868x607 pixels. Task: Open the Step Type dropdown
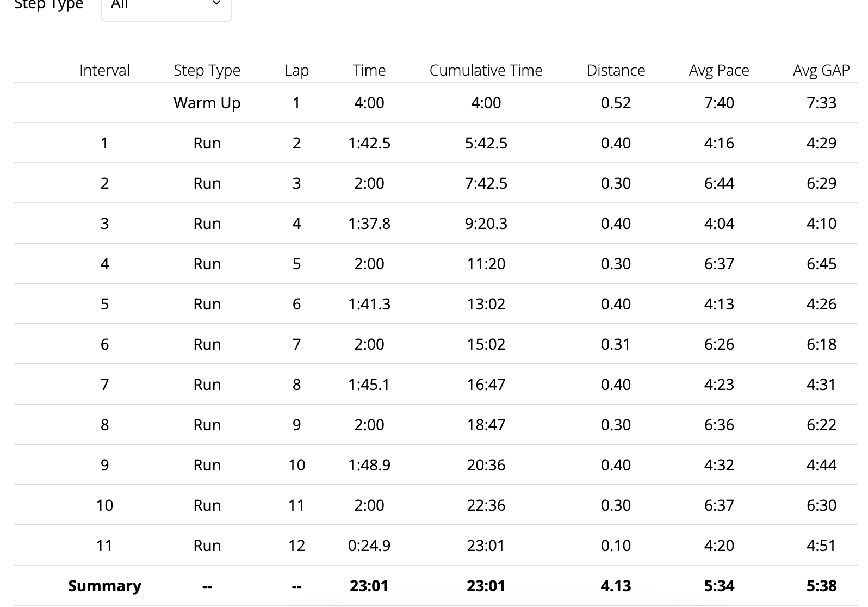pos(166,8)
